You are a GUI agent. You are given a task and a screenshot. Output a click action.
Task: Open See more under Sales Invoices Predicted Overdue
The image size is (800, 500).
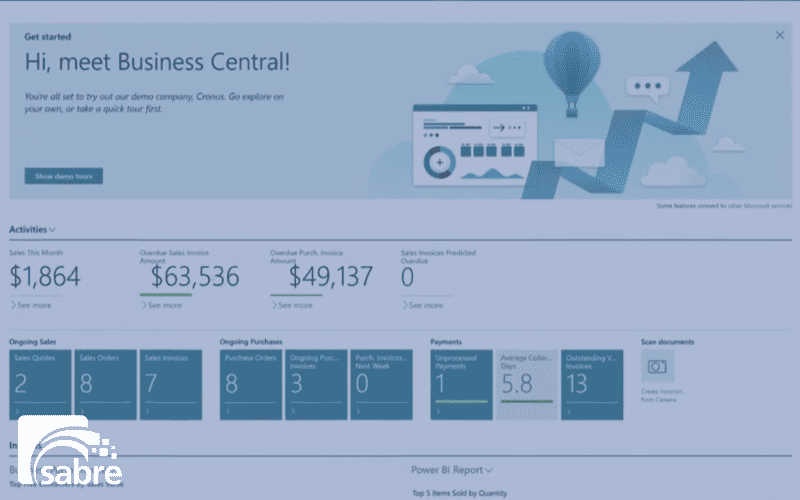(x=422, y=305)
